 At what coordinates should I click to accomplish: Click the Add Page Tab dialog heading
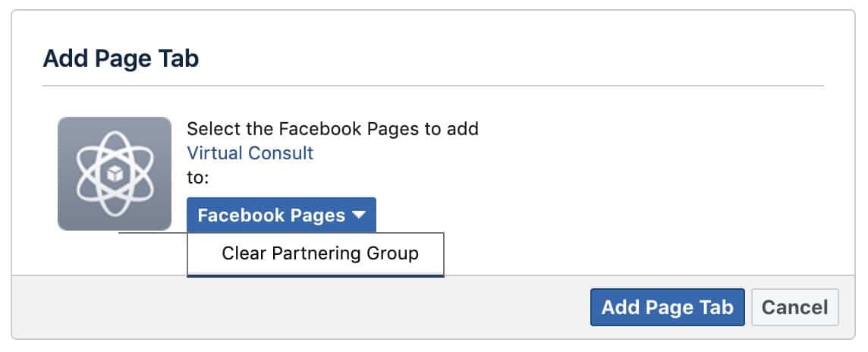pyautogui.click(x=121, y=58)
